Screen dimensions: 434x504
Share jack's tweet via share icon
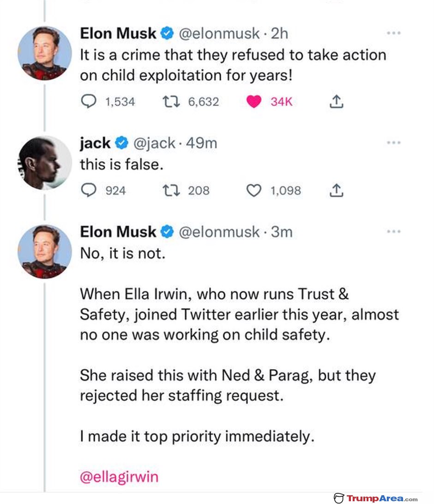pyautogui.click(x=336, y=190)
